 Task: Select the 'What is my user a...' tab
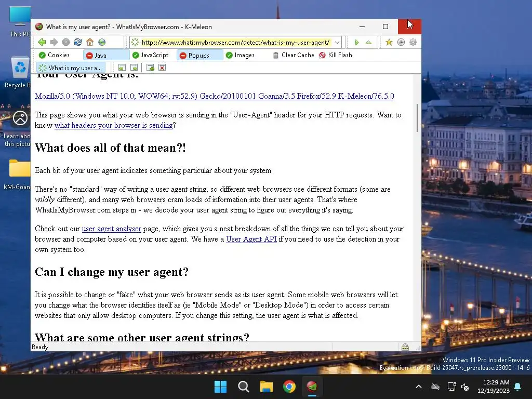71,68
